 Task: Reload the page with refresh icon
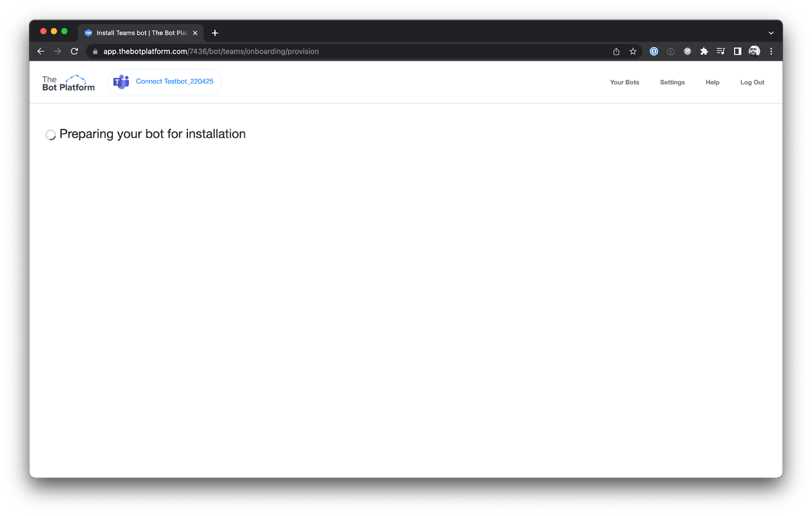[74, 51]
